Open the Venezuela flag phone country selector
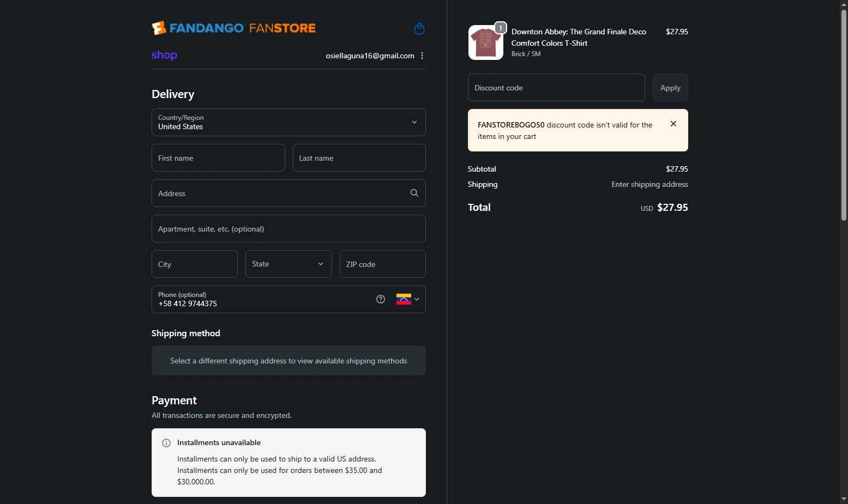 click(407, 299)
